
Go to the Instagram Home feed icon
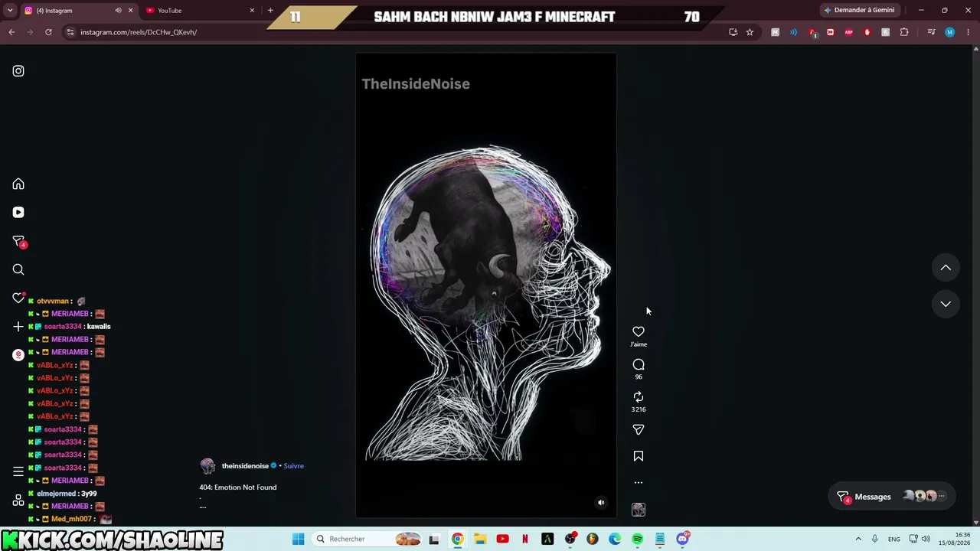pyautogui.click(x=18, y=184)
